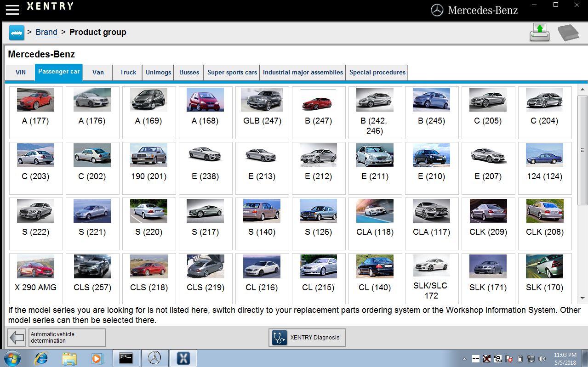Select the CL (216) model

[x=262, y=277]
